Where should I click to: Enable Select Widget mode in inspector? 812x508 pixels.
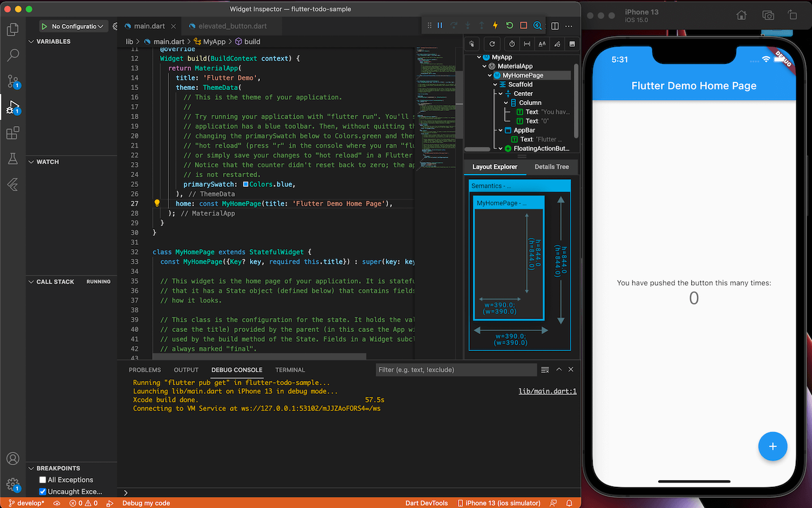473,44
